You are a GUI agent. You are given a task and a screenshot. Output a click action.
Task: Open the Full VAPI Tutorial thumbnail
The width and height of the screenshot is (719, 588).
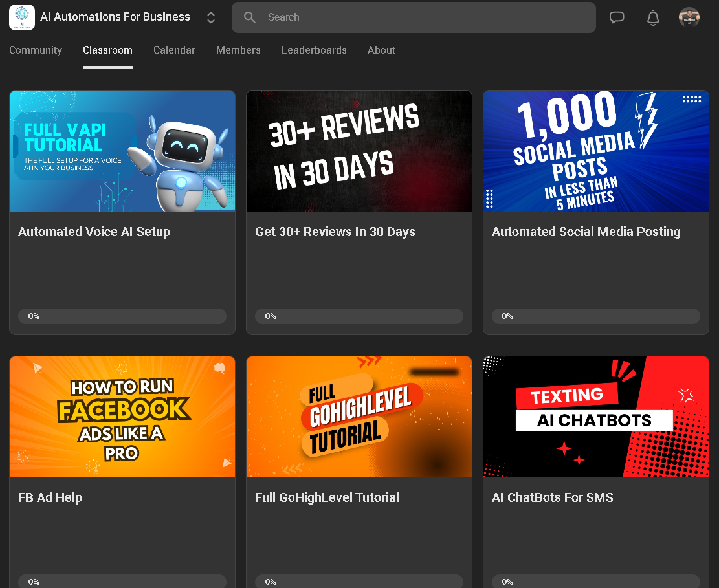(122, 151)
